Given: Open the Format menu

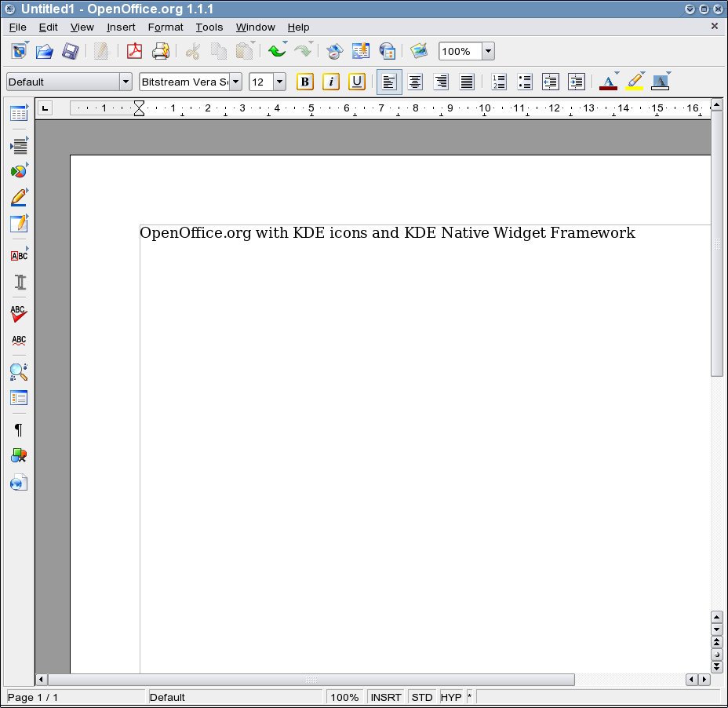Looking at the screenshot, I should tap(166, 27).
